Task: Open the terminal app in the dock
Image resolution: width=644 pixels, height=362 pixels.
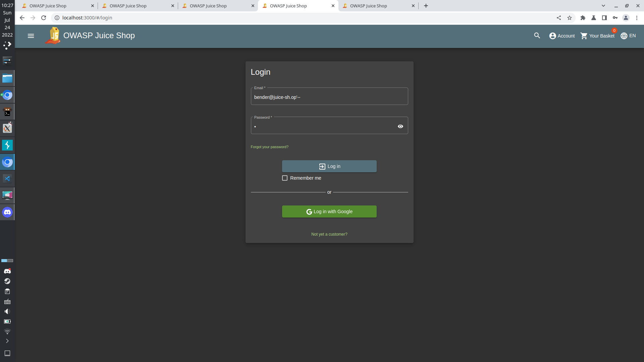Action: pos(7,112)
